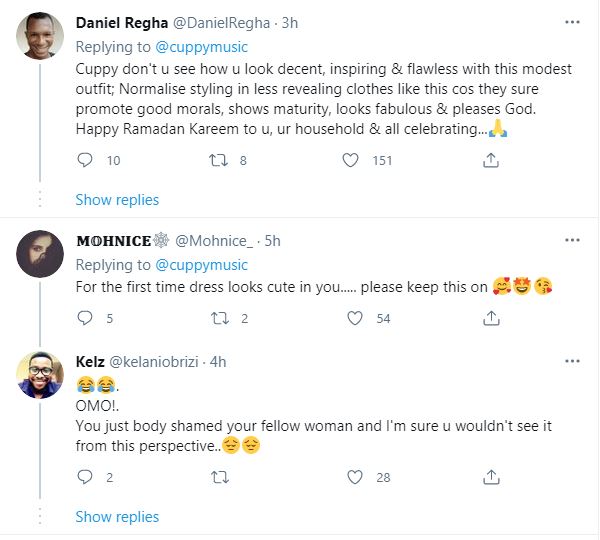Share the Mohnice tweet
This screenshot has width=600, height=540.
491,318
